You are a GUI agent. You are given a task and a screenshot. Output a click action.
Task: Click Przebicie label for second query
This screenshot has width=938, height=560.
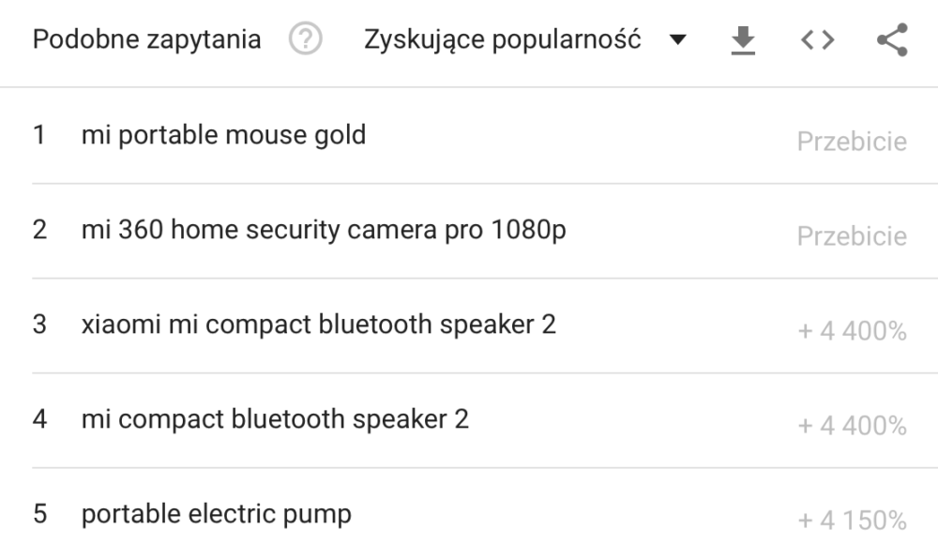tap(852, 236)
